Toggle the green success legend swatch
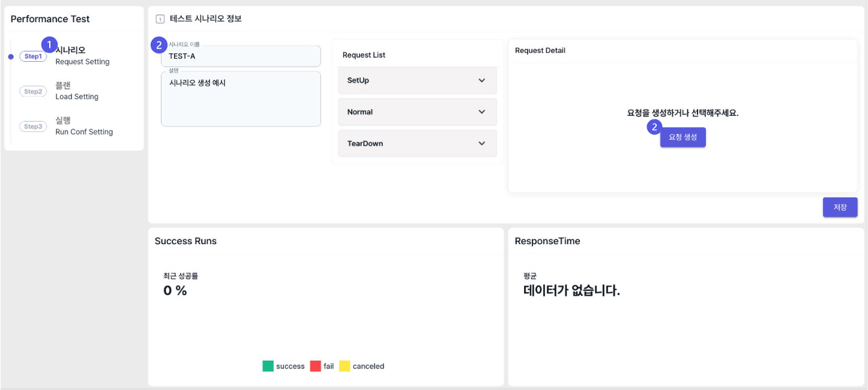This screenshot has height=390, width=868. 268,366
